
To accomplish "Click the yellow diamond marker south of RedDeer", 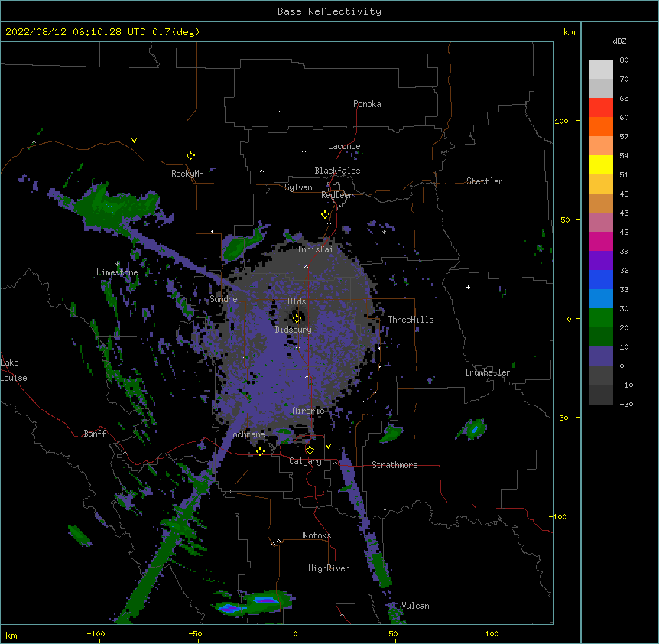I will [x=326, y=215].
